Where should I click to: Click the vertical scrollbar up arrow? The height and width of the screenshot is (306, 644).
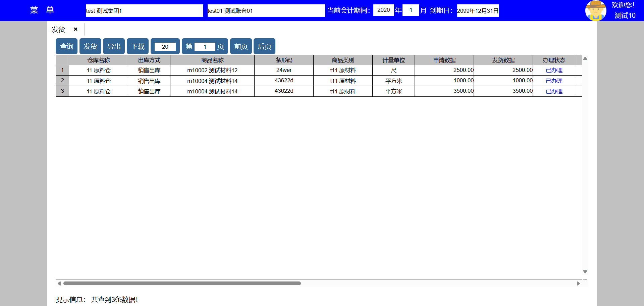pyautogui.click(x=585, y=58)
